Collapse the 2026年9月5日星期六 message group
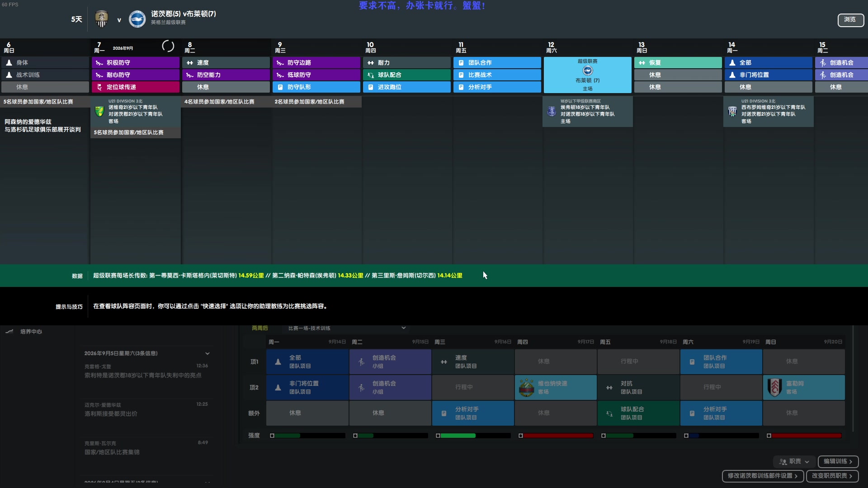This screenshot has height=488, width=868. click(x=208, y=354)
